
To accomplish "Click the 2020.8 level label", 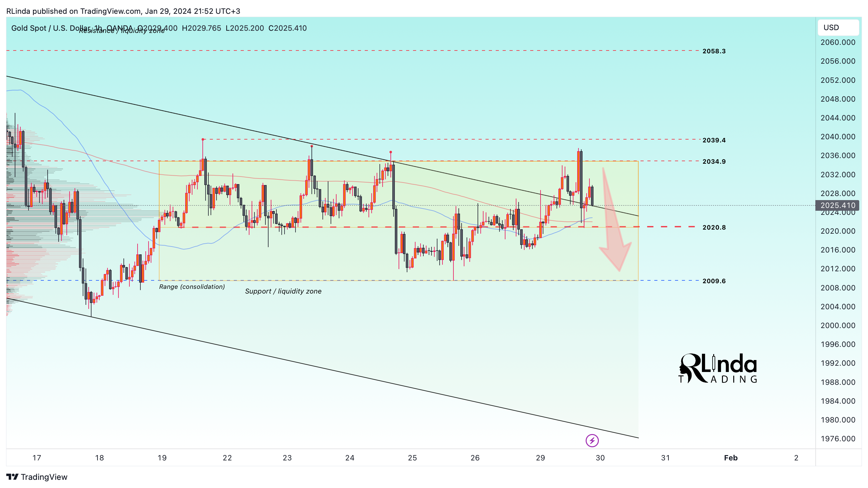I will (x=714, y=227).
